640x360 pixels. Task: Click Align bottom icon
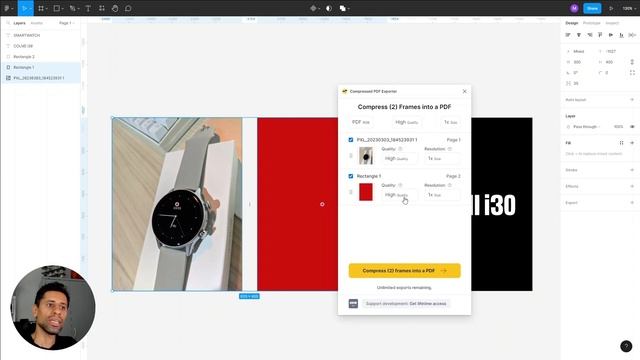coord(621,35)
